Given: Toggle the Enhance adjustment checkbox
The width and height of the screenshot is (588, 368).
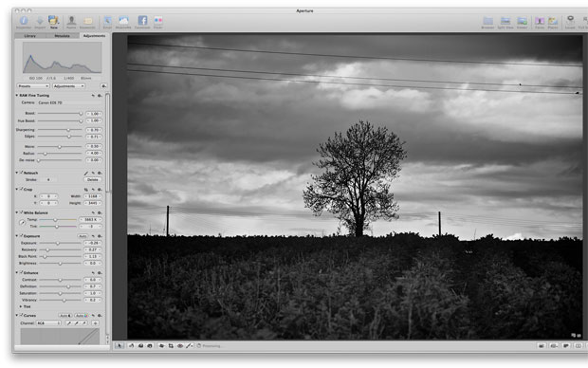Looking at the screenshot, I should [x=22, y=272].
